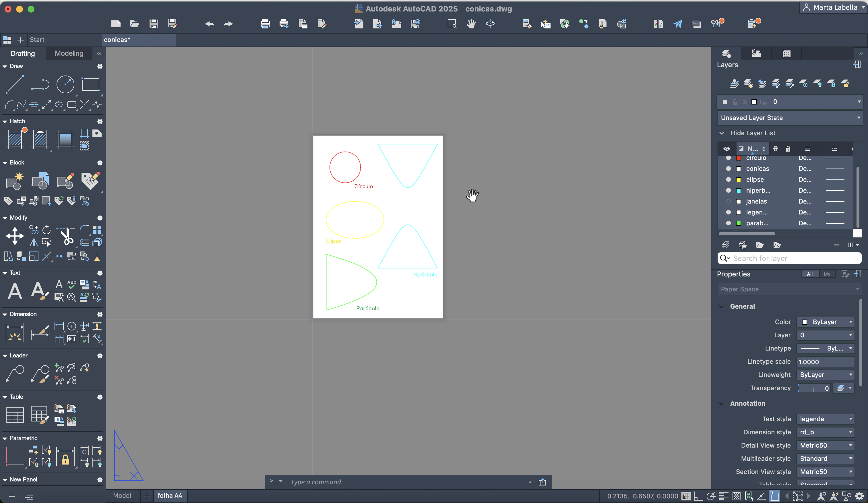Open the Text style legenda dropdown
Screen dimensions: 868x503
pos(825,419)
